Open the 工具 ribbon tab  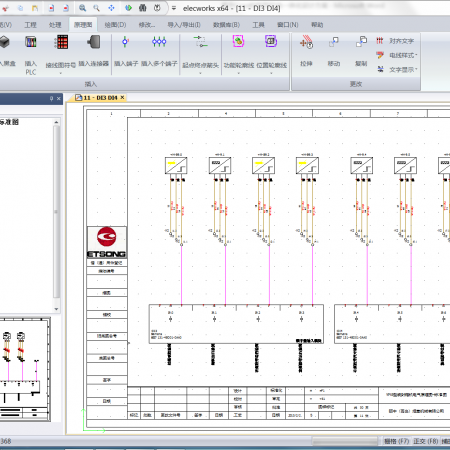tap(258, 25)
